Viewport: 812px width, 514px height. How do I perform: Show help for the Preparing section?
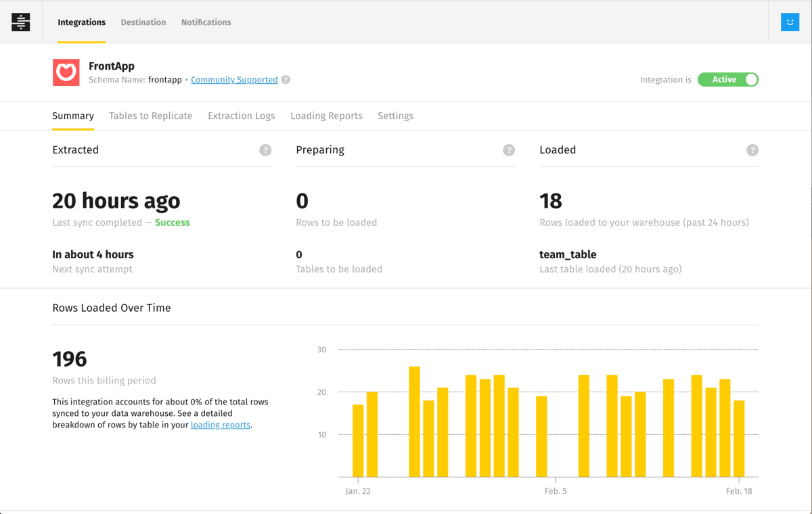[509, 150]
